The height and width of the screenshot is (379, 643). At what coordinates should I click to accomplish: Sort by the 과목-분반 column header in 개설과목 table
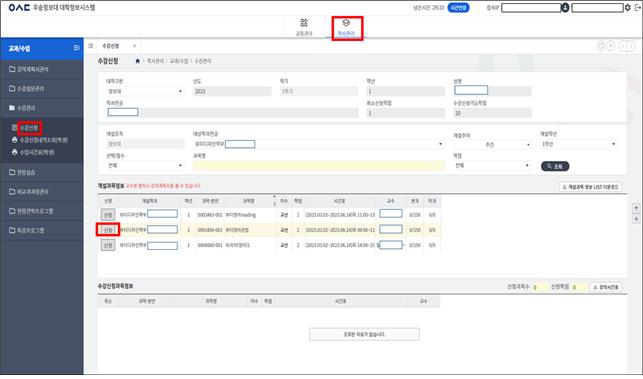[210, 201]
